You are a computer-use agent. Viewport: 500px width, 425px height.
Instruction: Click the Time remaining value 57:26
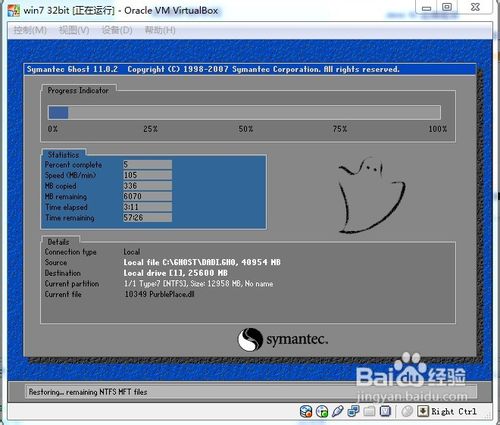(147, 218)
